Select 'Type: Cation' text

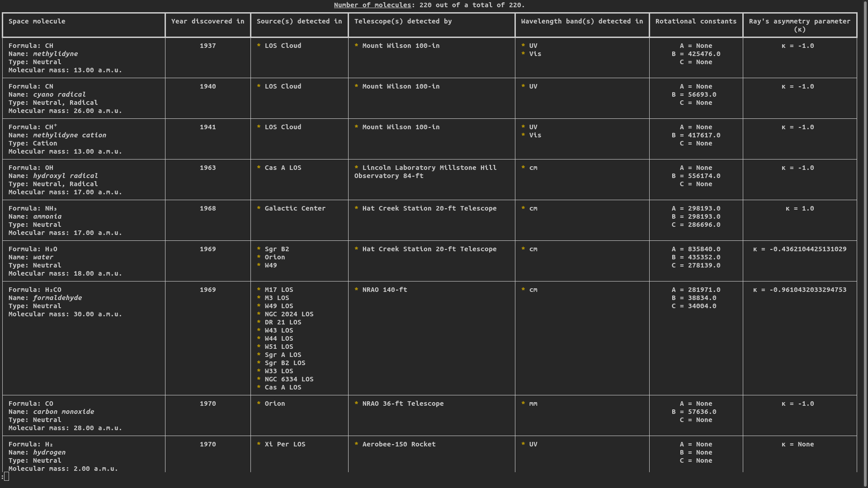[33, 143]
